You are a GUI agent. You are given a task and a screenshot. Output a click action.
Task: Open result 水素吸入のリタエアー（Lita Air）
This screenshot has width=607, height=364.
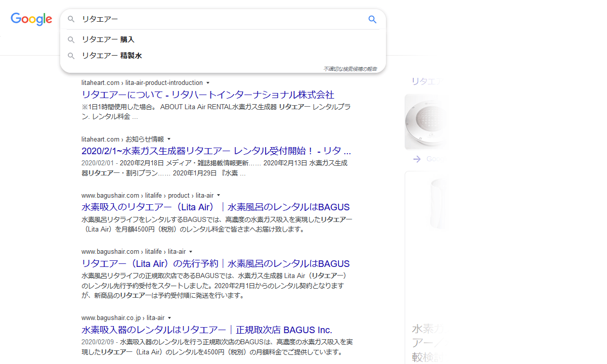(215, 207)
